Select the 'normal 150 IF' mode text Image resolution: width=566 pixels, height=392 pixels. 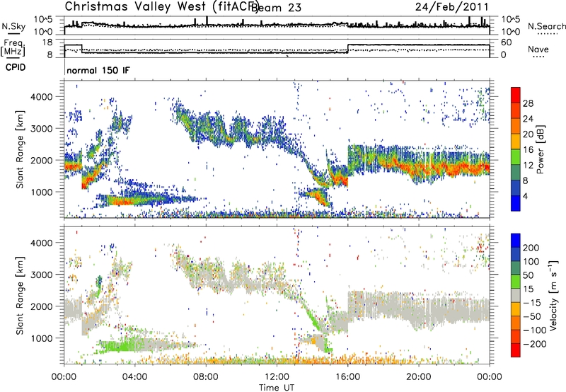pyautogui.click(x=98, y=70)
